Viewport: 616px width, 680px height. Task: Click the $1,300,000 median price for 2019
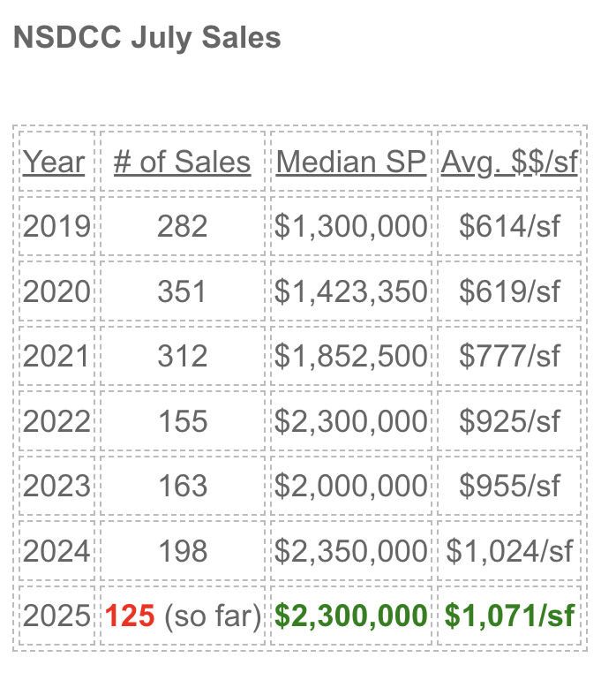click(x=351, y=226)
